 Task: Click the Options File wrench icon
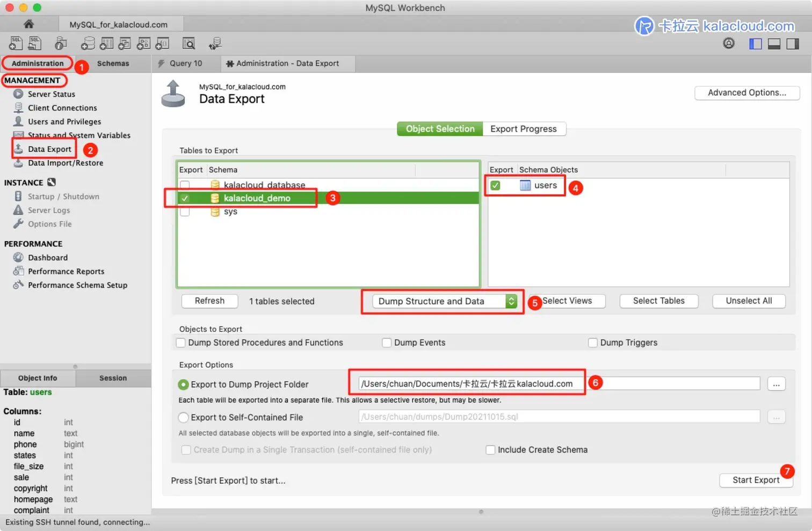point(18,223)
